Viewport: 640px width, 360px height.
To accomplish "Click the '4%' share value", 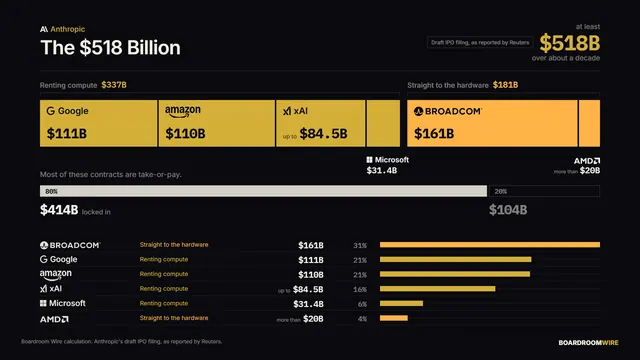I will coord(362,319).
